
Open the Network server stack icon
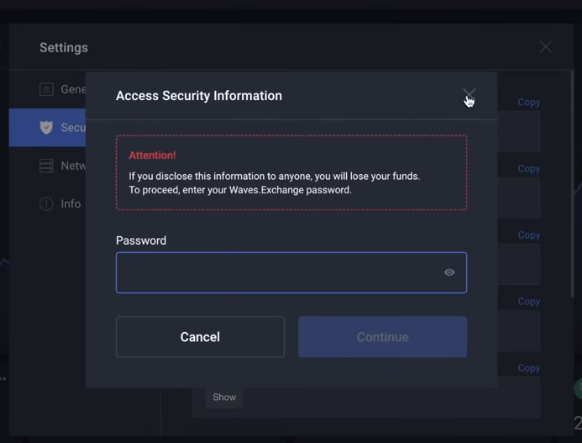46,165
